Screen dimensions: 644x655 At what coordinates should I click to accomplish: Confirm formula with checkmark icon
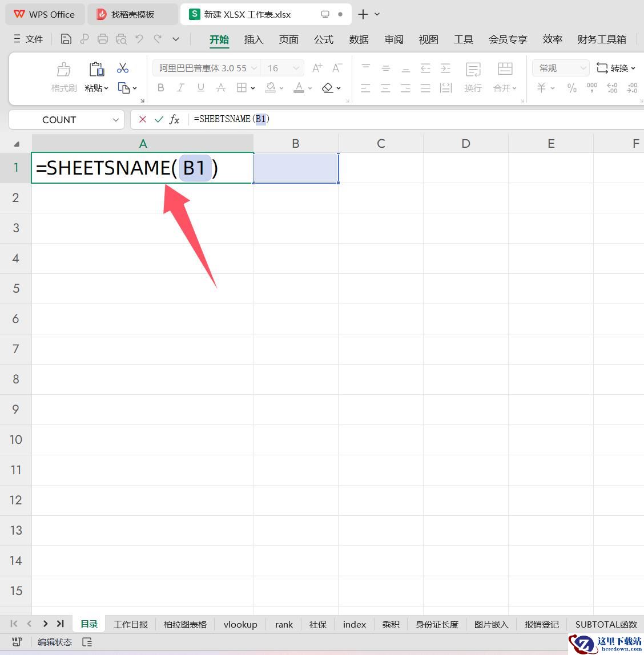pos(158,119)
